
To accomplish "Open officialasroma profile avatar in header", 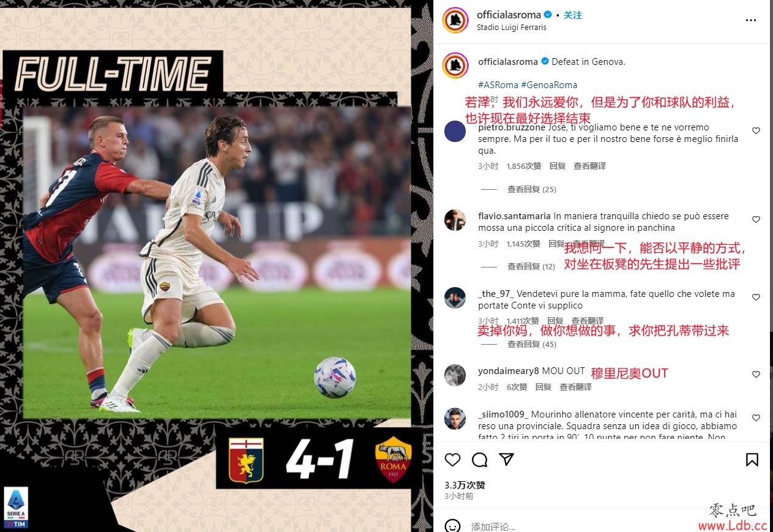I will 455,21.
